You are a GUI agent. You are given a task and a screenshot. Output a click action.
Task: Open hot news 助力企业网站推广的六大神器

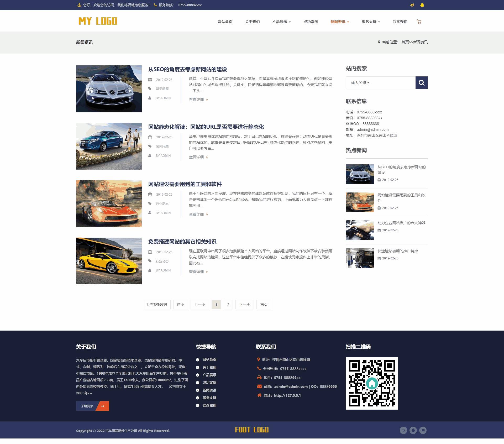tap(401, 223)
